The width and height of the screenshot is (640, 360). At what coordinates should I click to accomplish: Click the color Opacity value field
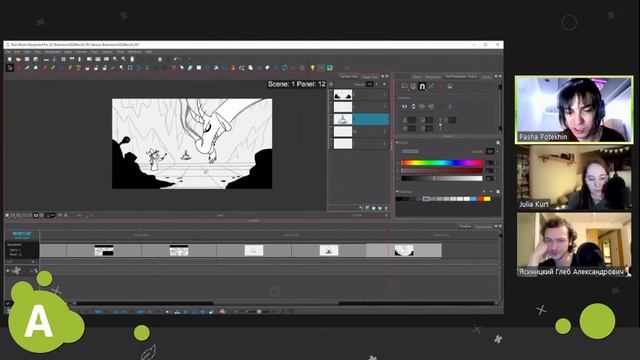(x=490, y=151)
